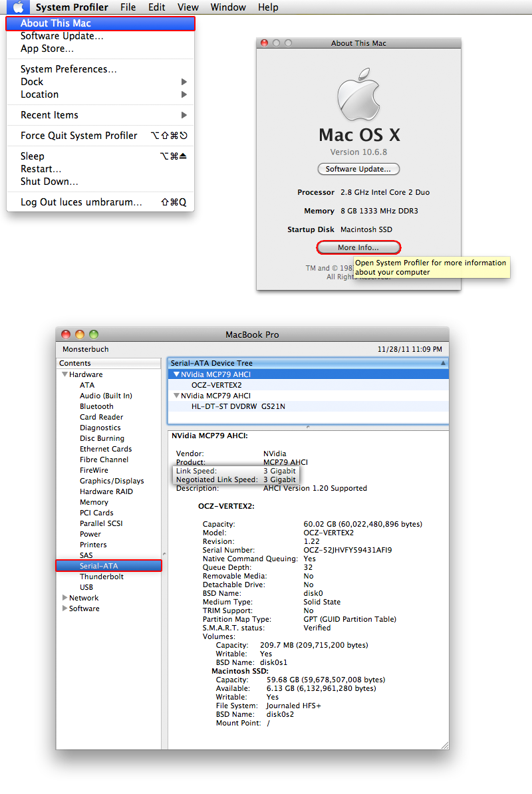Viewport: 532px width, 794px height.
Task: Open the Edit menu
Action: point(156,7)
